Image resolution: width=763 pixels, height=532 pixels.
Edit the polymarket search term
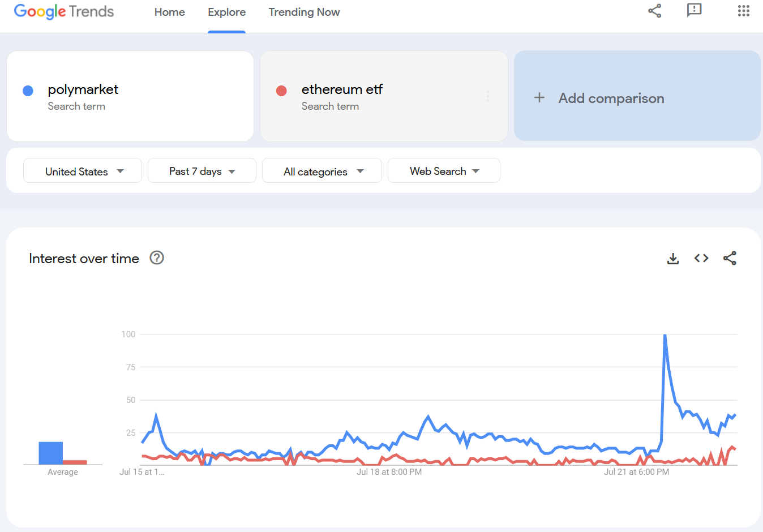[x=83, y=89]
